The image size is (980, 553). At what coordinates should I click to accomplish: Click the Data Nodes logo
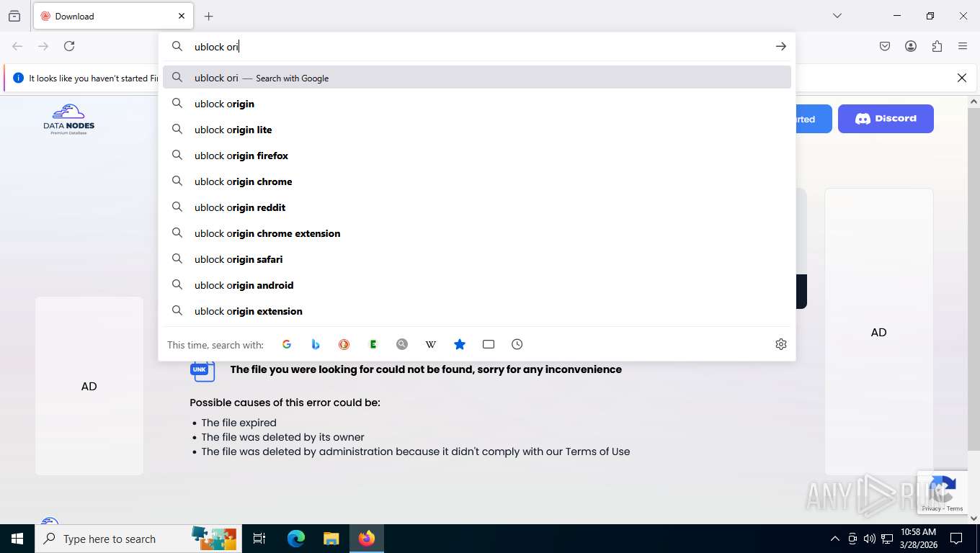point(69,120)
